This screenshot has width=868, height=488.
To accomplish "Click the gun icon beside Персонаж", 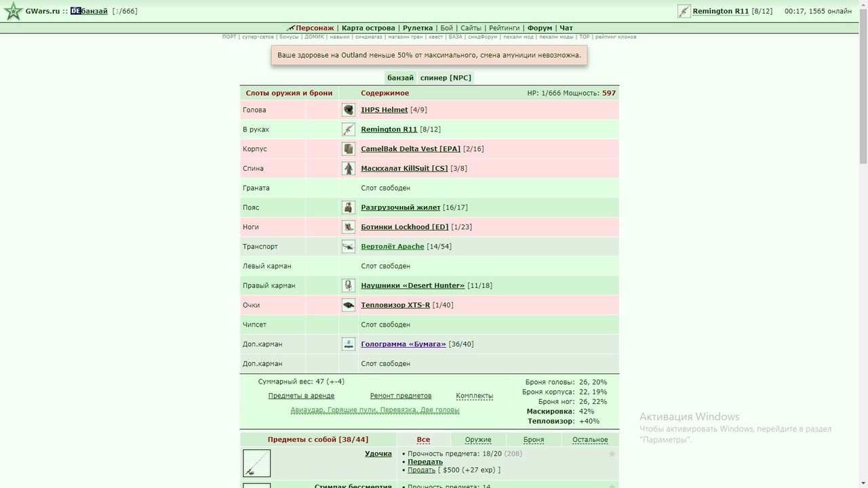I will [290, 28].
